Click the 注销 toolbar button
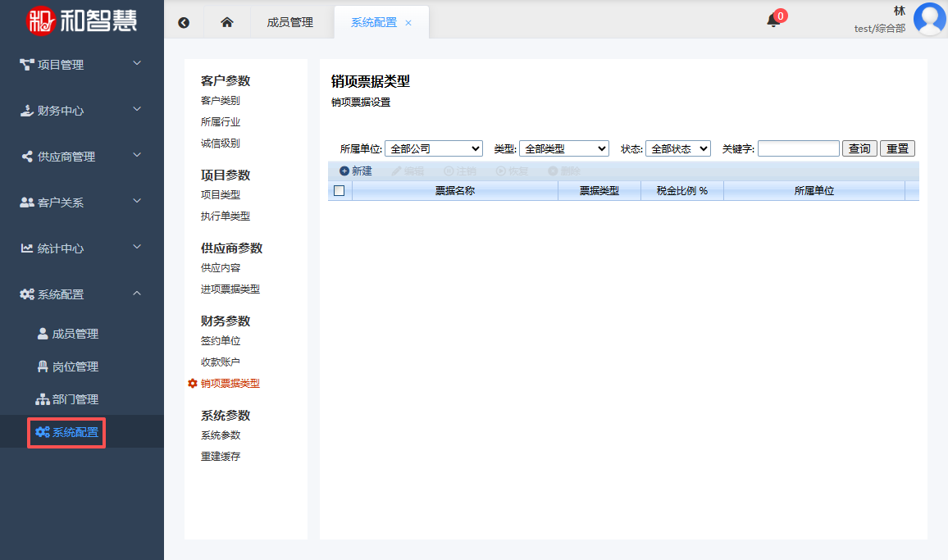Screen dimensions: 948x560 [x=459, y=171]
